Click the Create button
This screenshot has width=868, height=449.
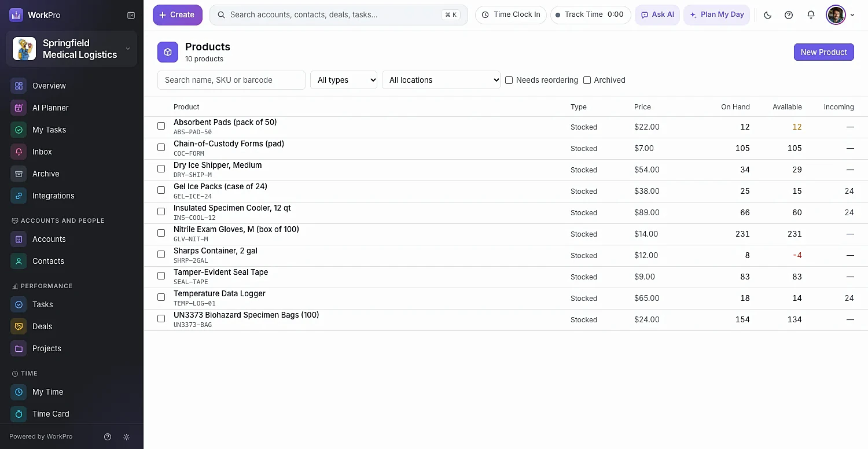point(178,15)
